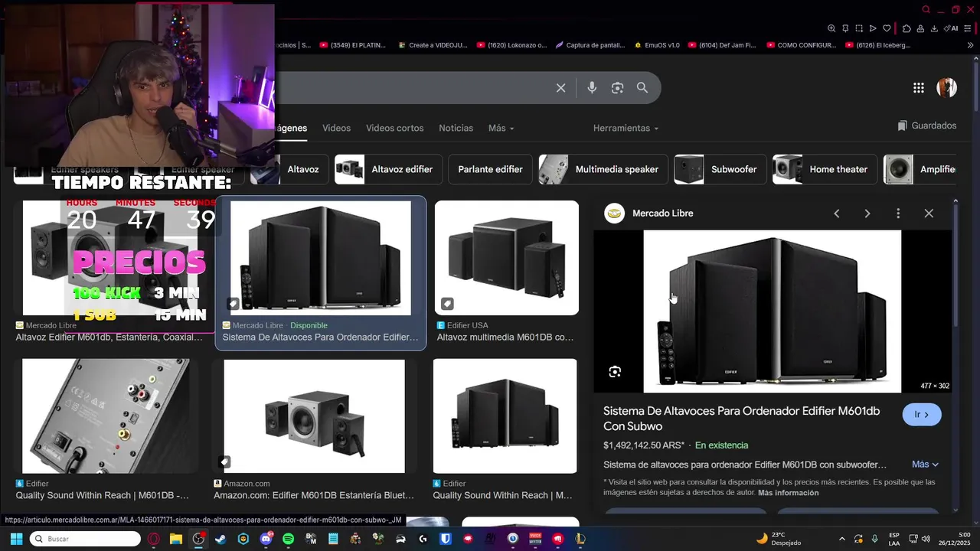Open File Explorer from the taskbar
This screenshot has height=551, width=980.
point(176,539)
